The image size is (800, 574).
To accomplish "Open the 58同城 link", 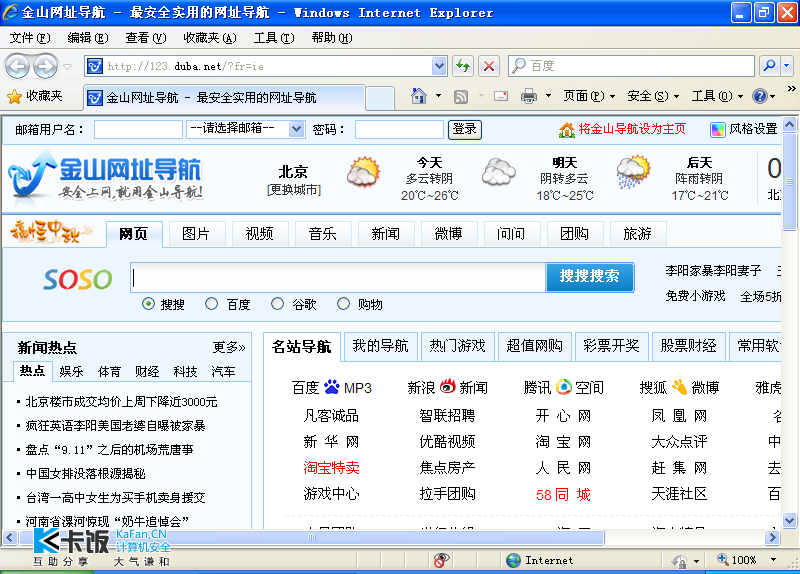I will tap(563, 494).
